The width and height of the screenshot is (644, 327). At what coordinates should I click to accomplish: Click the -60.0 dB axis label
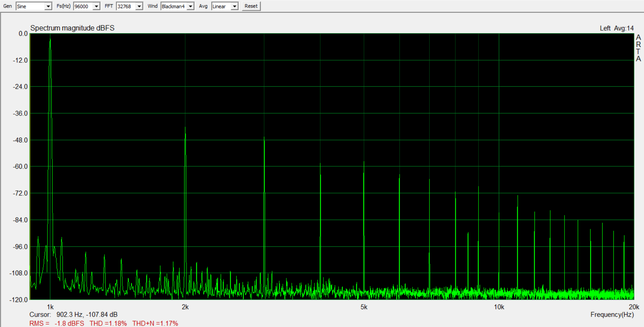20,167
